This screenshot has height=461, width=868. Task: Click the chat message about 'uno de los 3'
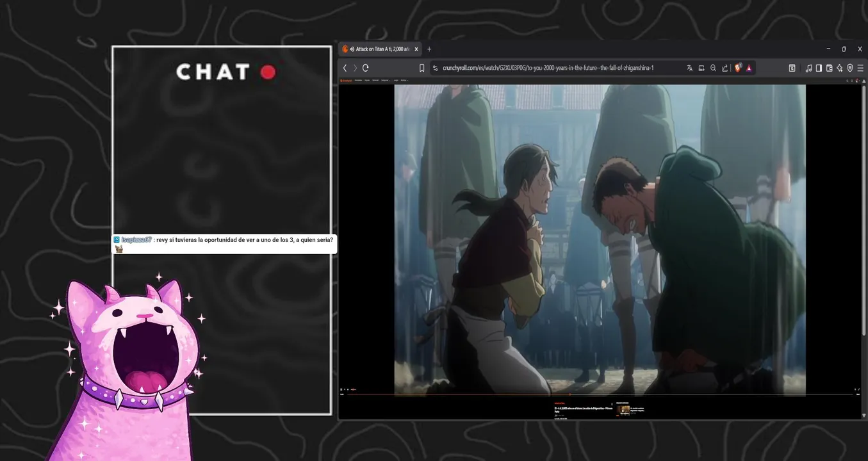(224, 244)
